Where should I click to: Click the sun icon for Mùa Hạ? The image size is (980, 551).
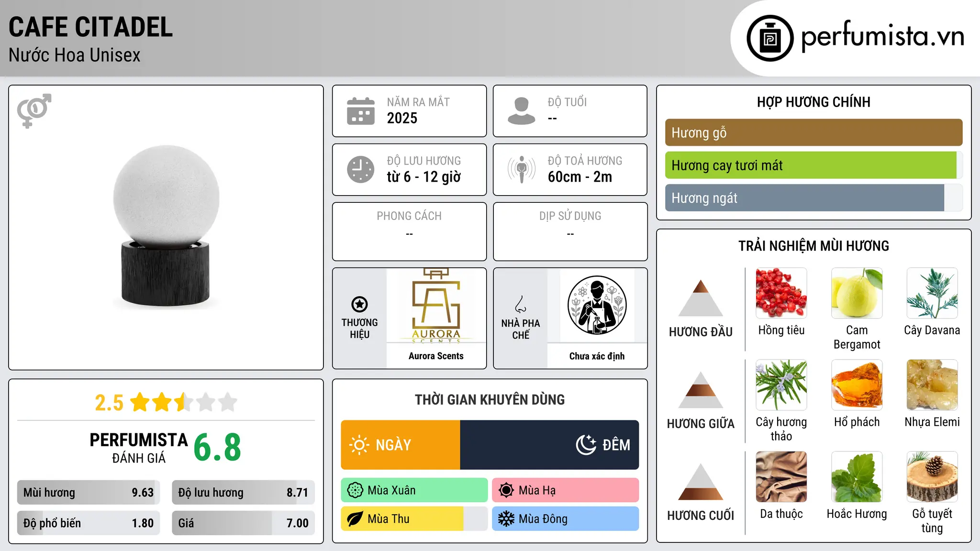(x=506, y=490)
